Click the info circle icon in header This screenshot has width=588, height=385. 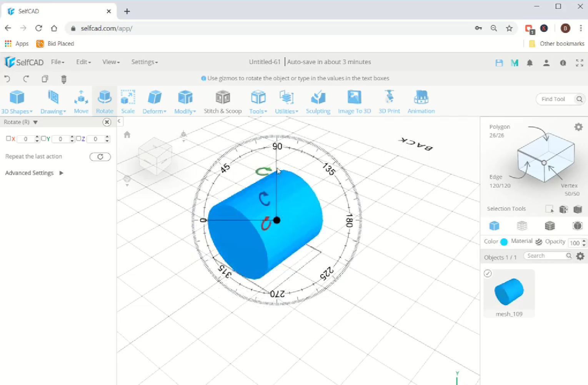point(563,63)
